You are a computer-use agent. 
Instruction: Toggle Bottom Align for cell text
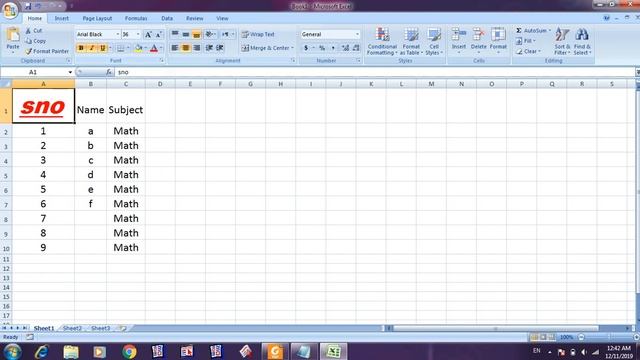[196, 34]
